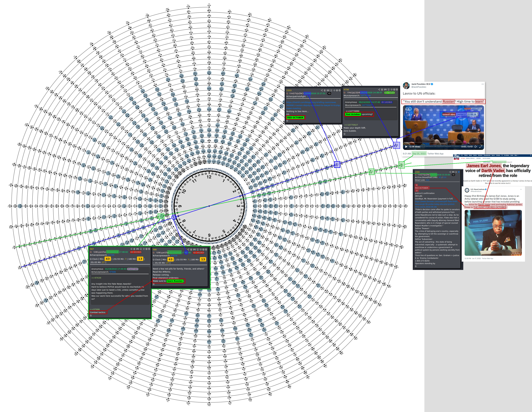Click checkmark circle icon on post 2333
The height and width of the screenshot is (412, 532).
(340, 90)
